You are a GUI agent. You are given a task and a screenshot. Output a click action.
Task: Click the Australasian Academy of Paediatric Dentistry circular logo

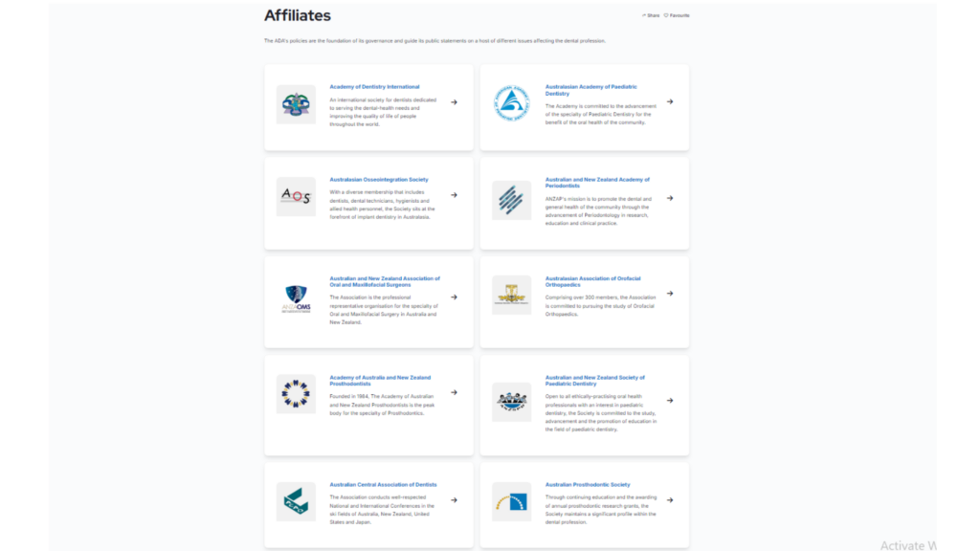tap(511, 101)
